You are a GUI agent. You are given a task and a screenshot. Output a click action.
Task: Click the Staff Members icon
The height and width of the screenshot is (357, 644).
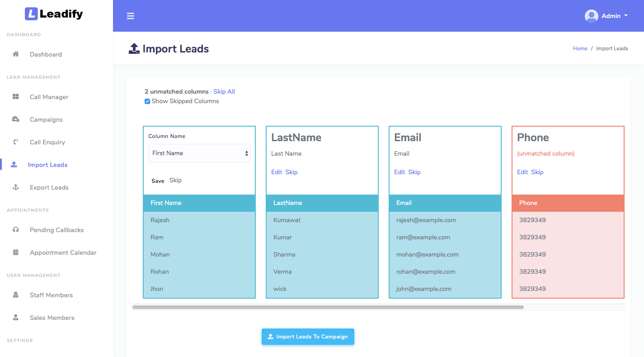point(16,295)
